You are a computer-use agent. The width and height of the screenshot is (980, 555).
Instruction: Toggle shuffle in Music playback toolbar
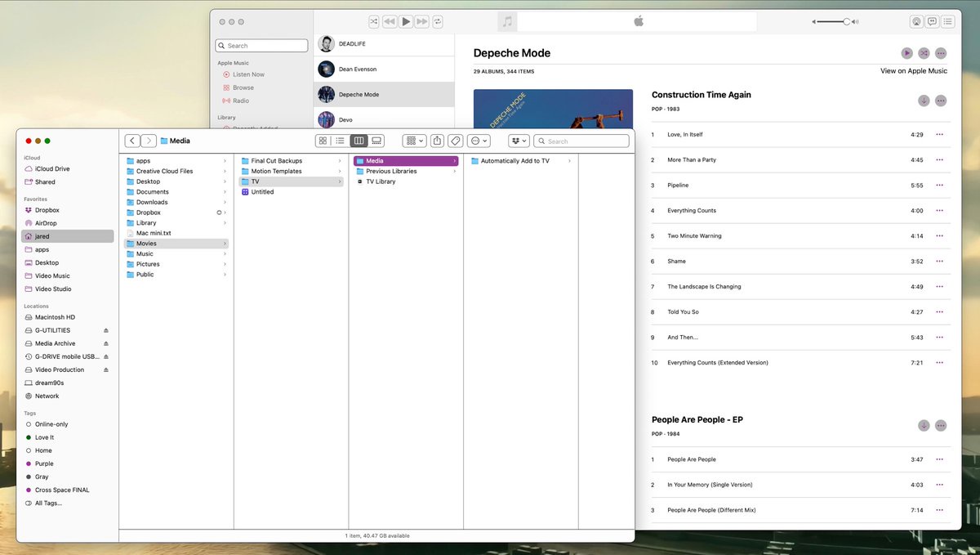tap(373, 22)
